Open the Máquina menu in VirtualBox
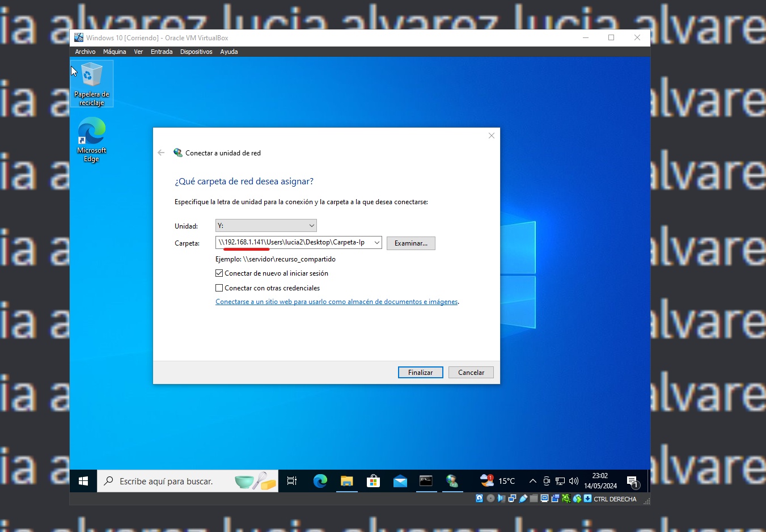The image size is (766, 532). click(115, 51)
